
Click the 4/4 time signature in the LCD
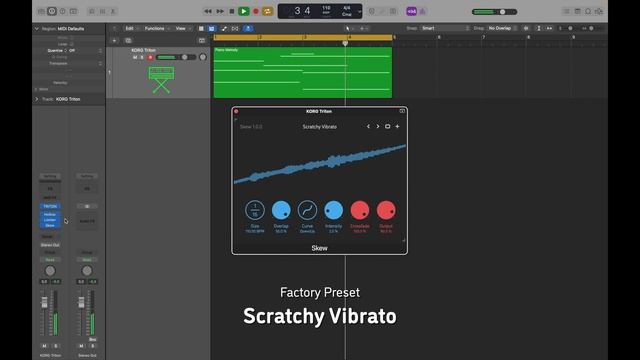pyautogui.click(x=347, y=8)
